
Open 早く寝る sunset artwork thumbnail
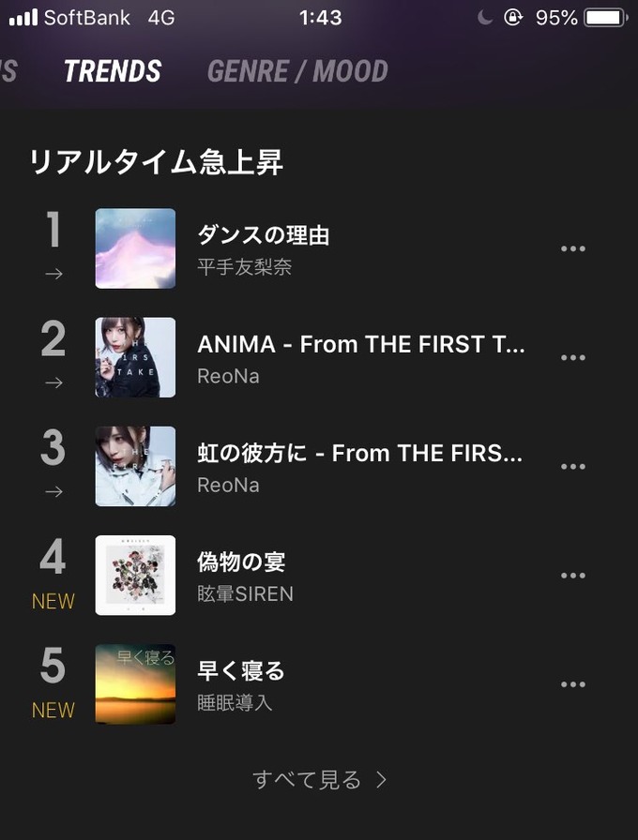click(135, 684)
